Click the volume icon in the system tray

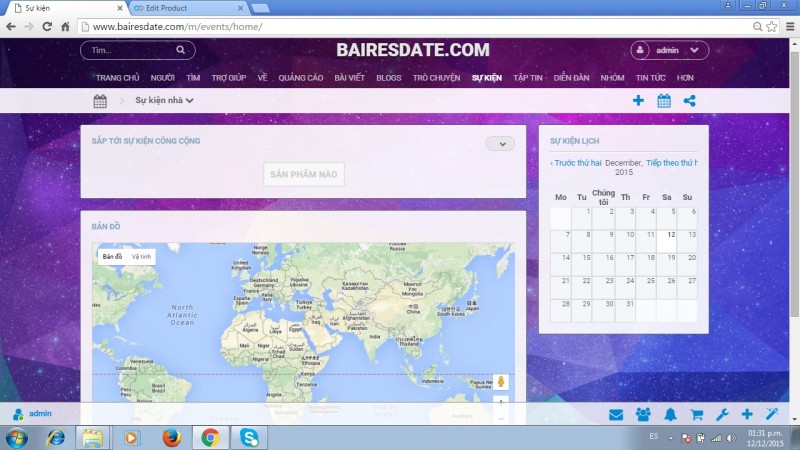tap(731, 438)
